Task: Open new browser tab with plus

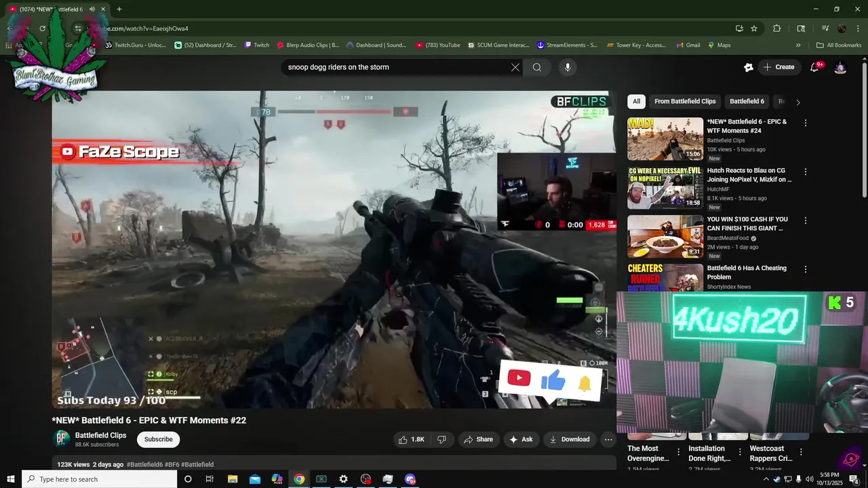Action: point(119,9)
